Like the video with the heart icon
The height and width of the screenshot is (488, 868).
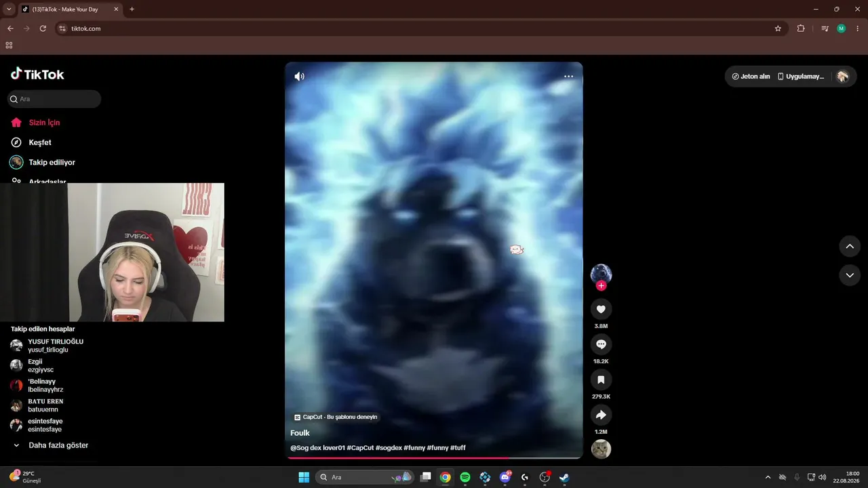601,309
